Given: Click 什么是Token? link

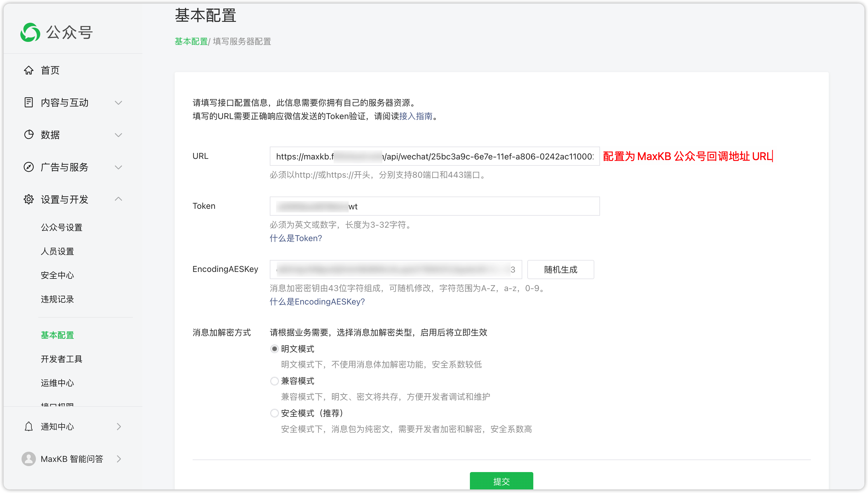Looking at the screenshot, I should pyautogui.click(x=296, y=238).
